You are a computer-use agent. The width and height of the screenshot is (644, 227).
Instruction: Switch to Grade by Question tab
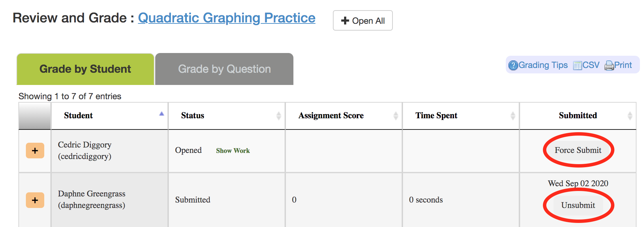coord(224,69)
